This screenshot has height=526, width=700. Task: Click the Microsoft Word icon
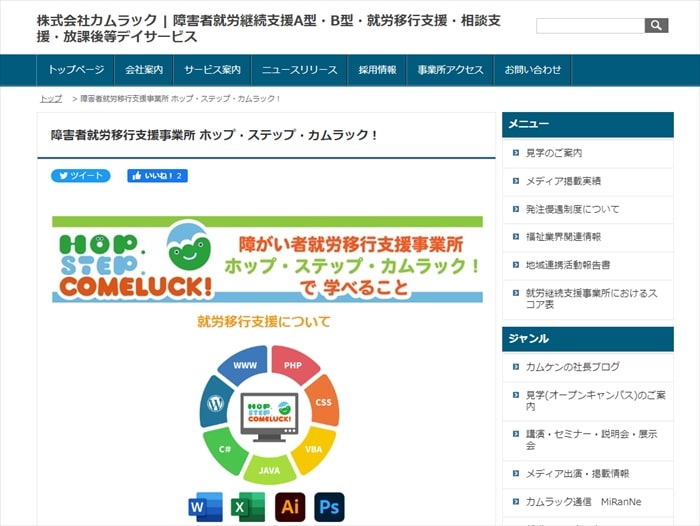pyautogui.click(x=205, y=507)
